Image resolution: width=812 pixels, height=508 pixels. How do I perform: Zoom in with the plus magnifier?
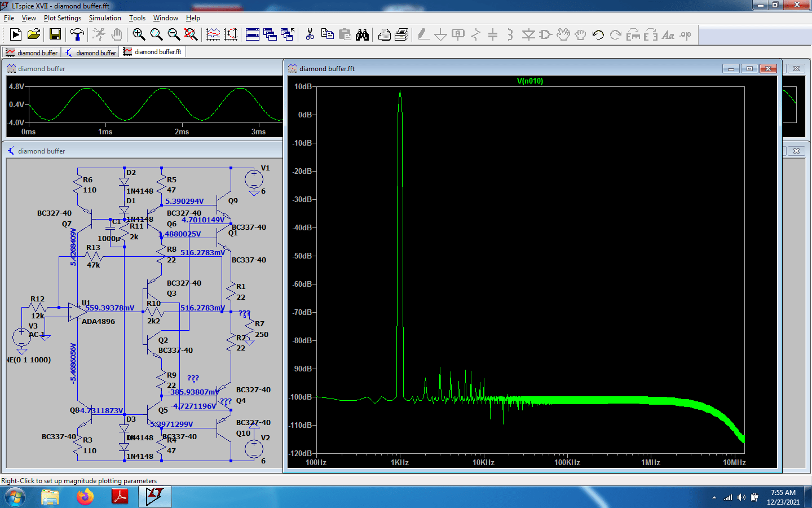click(139, 34)
